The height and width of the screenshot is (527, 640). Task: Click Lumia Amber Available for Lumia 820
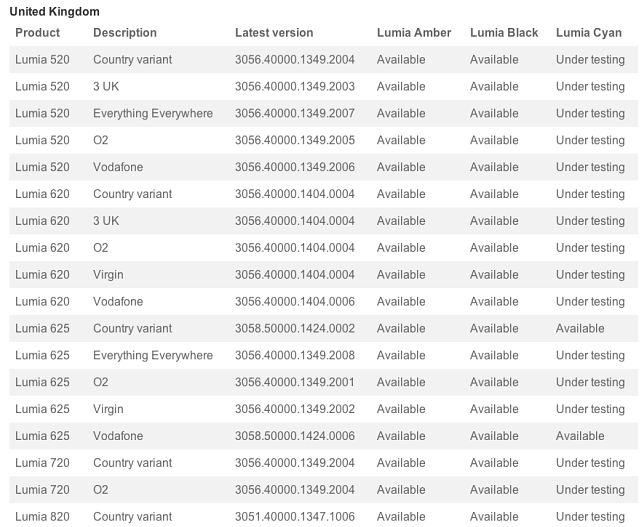tap(401, 517)
